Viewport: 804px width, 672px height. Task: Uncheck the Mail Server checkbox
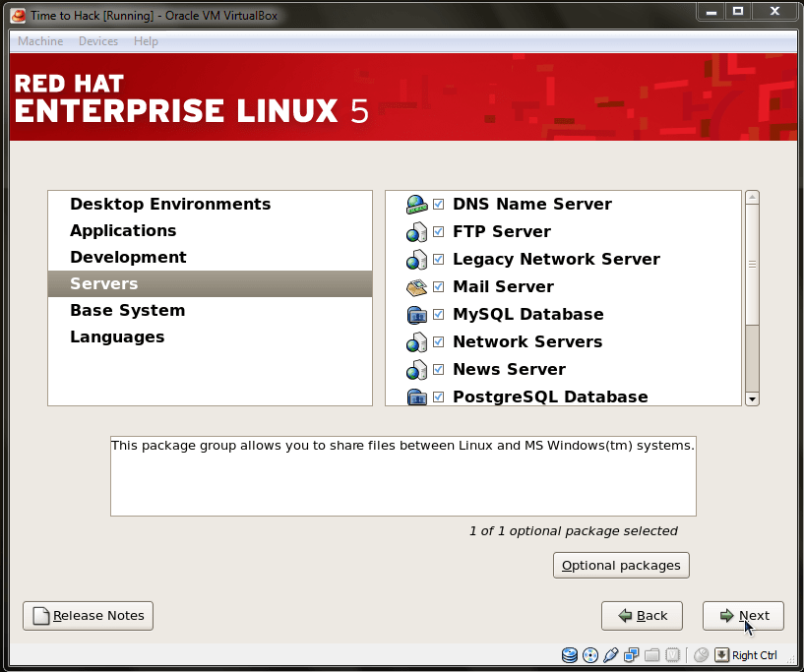coord(438,286)
